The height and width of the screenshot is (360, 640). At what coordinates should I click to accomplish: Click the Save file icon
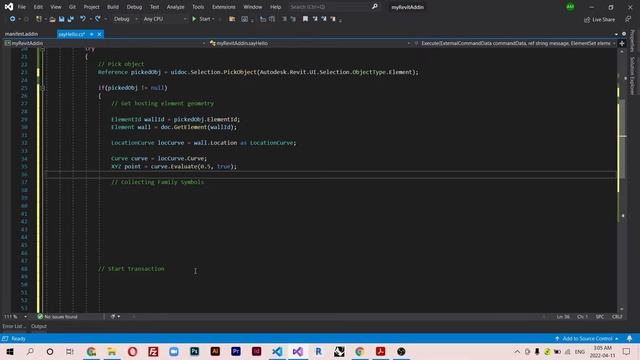62,19
